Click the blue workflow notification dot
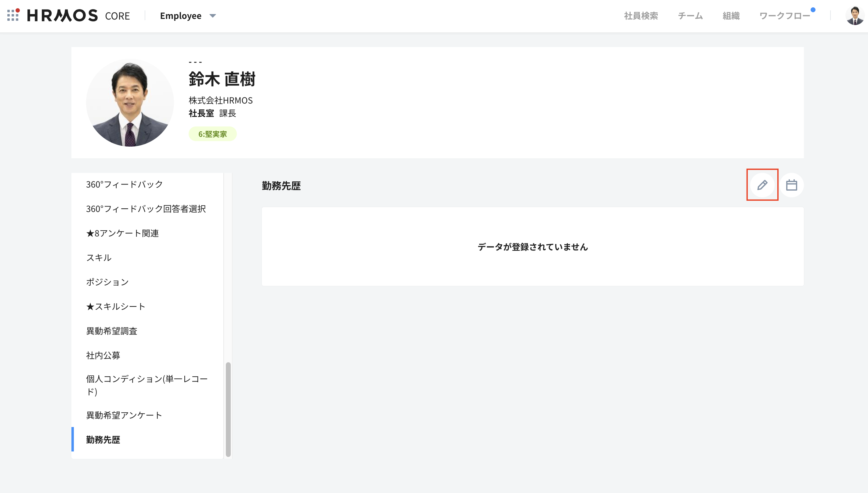868x493 pixels. 813,10
